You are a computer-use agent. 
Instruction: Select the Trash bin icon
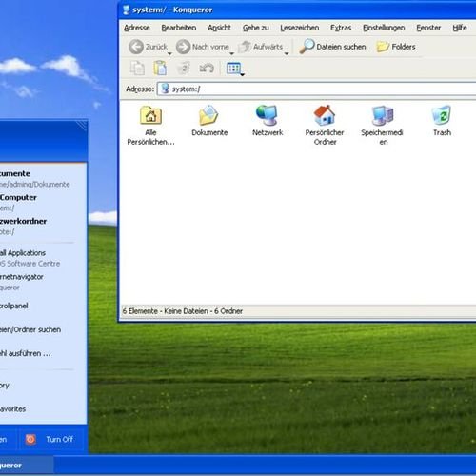pos(442,115)
